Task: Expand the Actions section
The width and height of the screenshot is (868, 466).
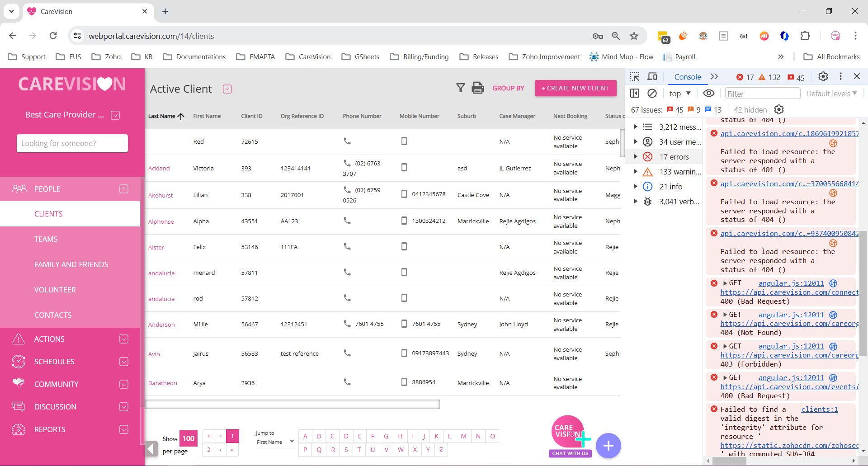Action: 124,339
